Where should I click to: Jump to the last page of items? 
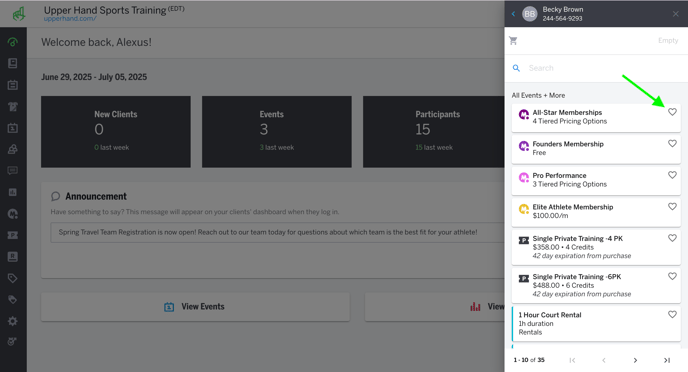pos(666,360)
